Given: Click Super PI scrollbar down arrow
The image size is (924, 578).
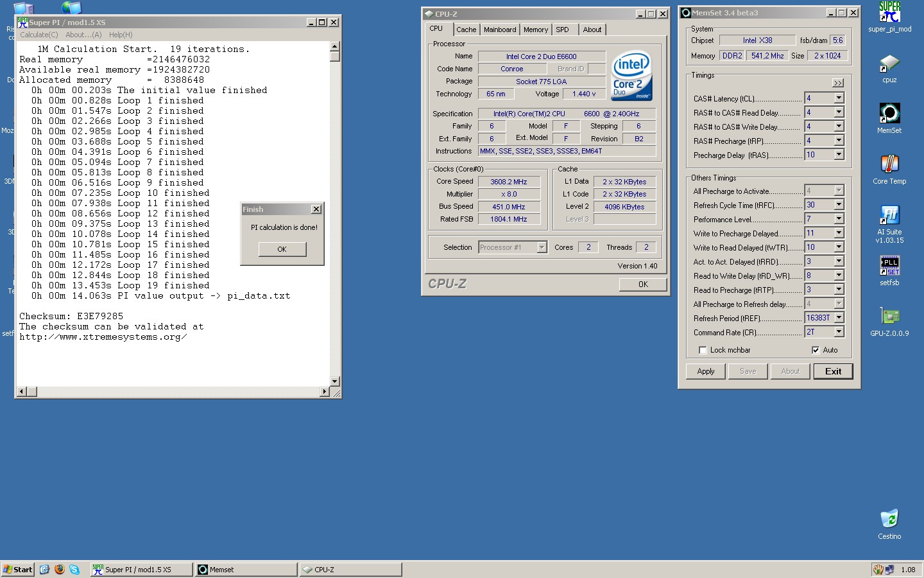Looking at the screenshot, I should click(334, 381).
